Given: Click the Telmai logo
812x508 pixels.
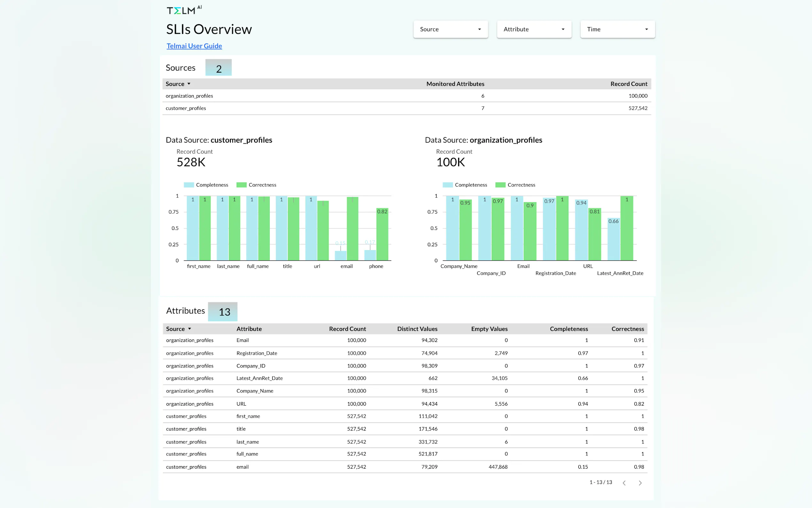Looking at the screenshot, I should (x=183, y=10).
